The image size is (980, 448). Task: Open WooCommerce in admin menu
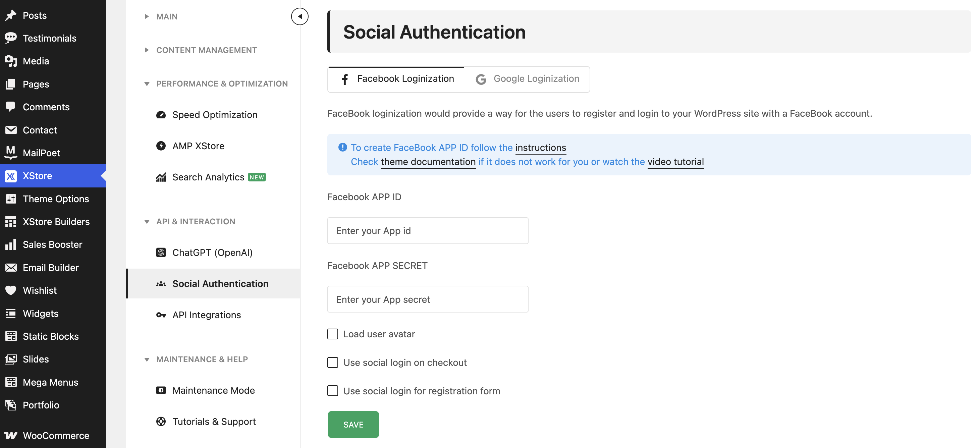click(x=53, y=436)
